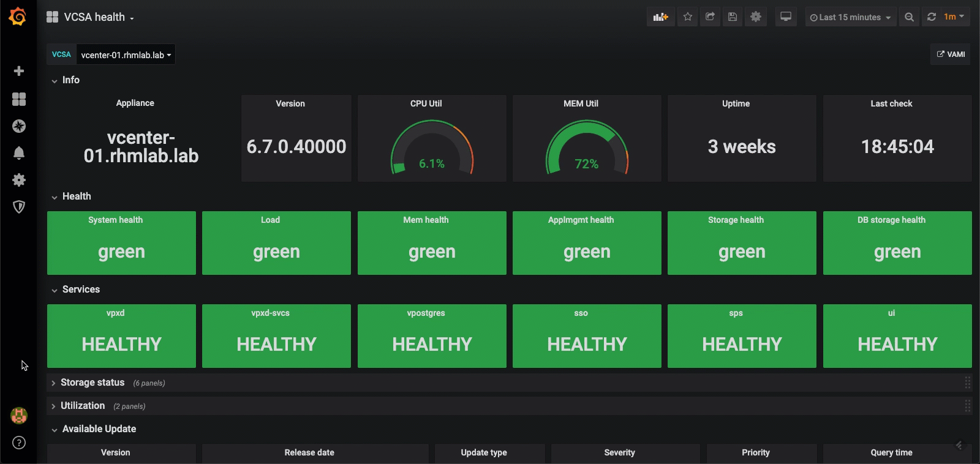Image resolution: width=980 pixels, height=464 pixels.
Task: Open the 1m refresh interval dropdown
Action: 954,17
